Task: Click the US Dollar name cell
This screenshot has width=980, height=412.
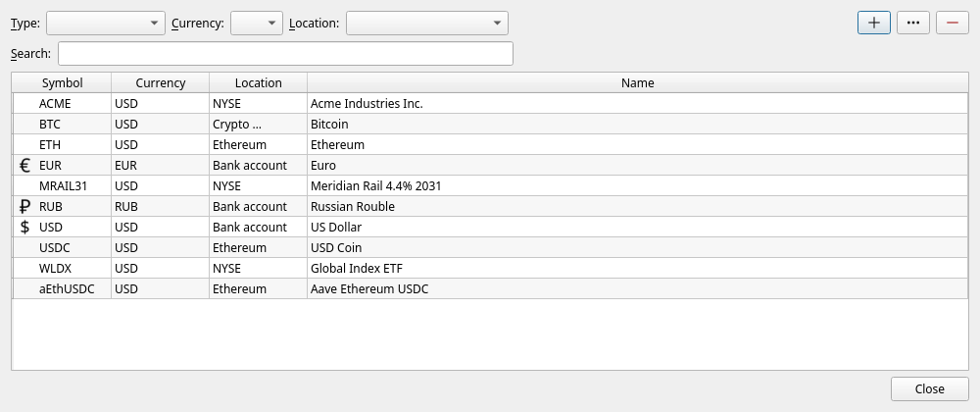Action: [x=638, y=227]
